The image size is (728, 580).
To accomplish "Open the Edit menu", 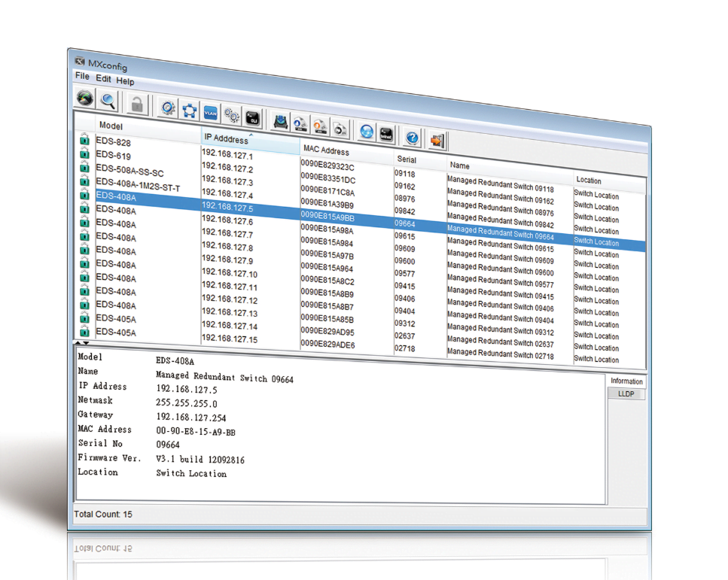I will click(103, 78).
